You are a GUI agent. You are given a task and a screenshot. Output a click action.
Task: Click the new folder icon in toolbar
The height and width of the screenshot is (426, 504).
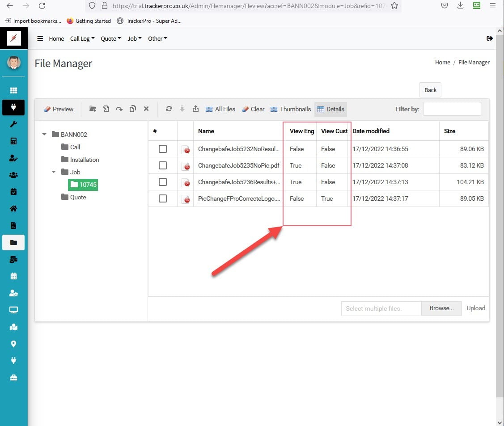tap(93, 109)
